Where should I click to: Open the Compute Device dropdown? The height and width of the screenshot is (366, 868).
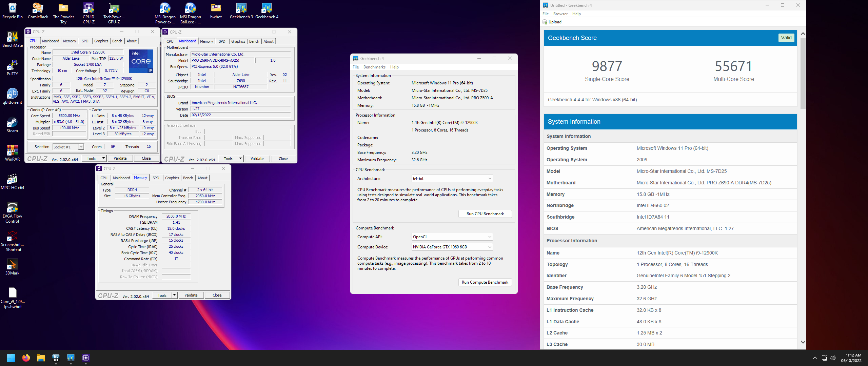[452, 247]
